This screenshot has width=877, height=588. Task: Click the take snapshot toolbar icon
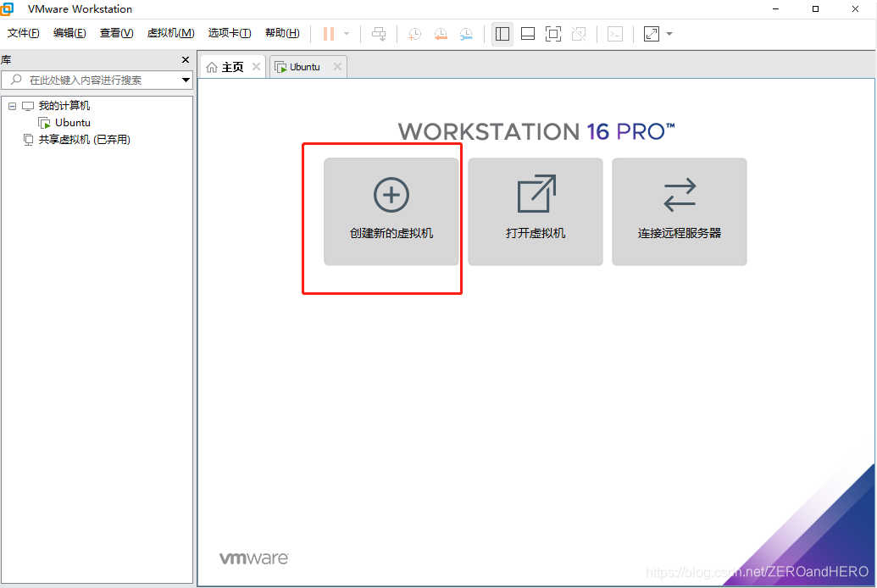pos(414,34)
